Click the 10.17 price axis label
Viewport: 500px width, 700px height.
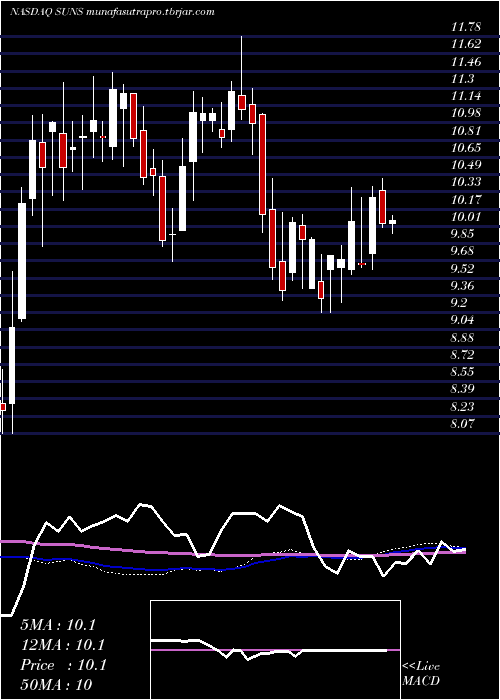pyautogui.click(x=466, y=200)
